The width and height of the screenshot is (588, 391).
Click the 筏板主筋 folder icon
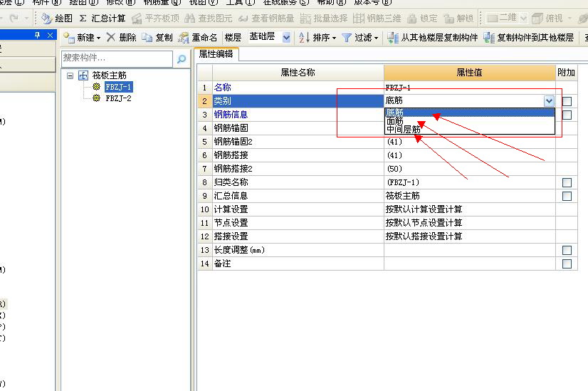(x=83, y=75)
